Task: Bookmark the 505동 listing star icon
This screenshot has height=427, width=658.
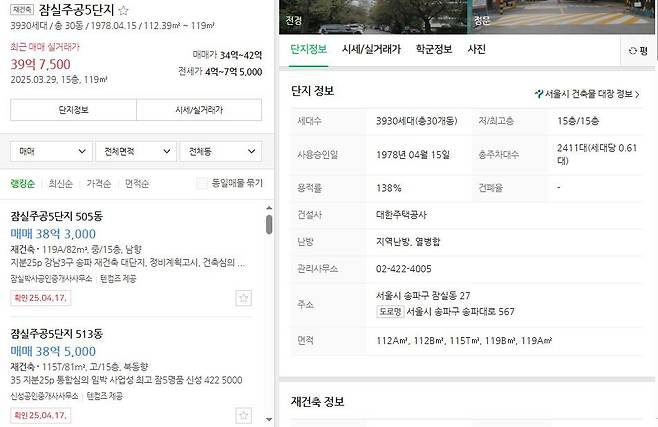Action: [x=243, y=297]
